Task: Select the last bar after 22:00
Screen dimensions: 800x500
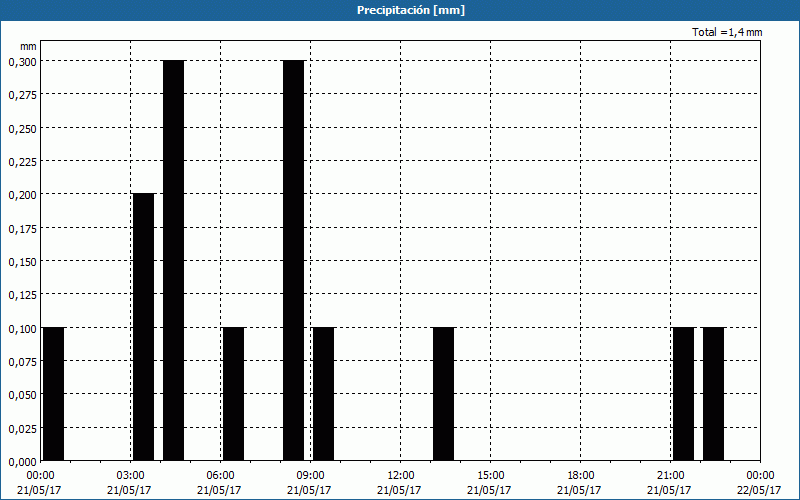Action: coord(713,394)
